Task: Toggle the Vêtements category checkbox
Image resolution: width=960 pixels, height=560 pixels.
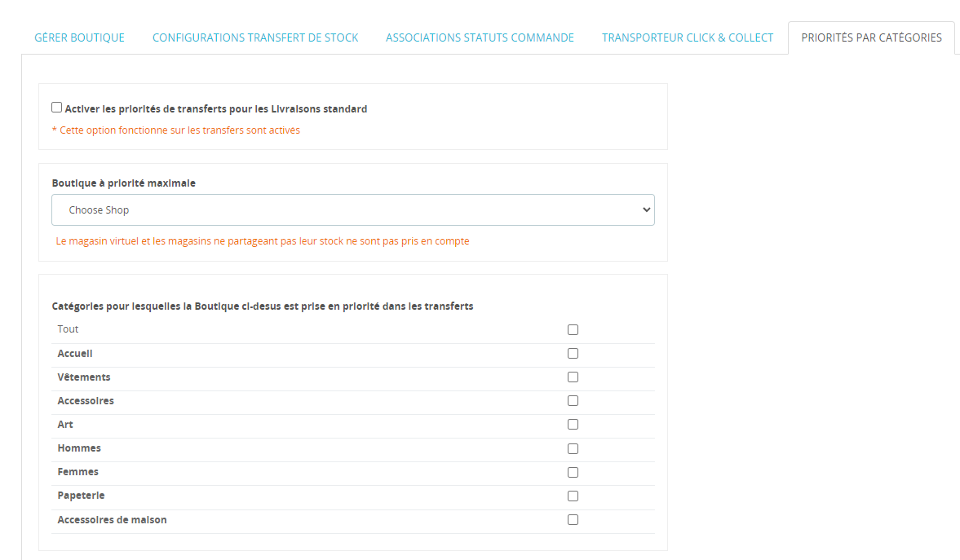Action: point(573,377)
